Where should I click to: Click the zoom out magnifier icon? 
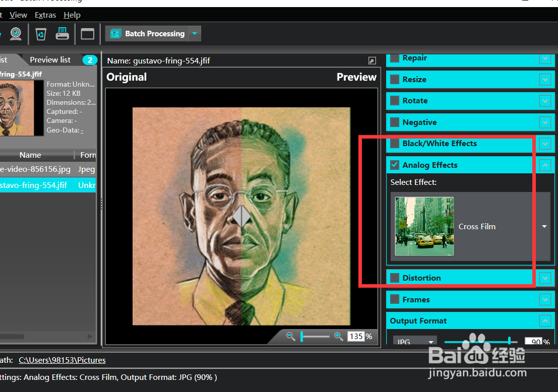(290, 336)
